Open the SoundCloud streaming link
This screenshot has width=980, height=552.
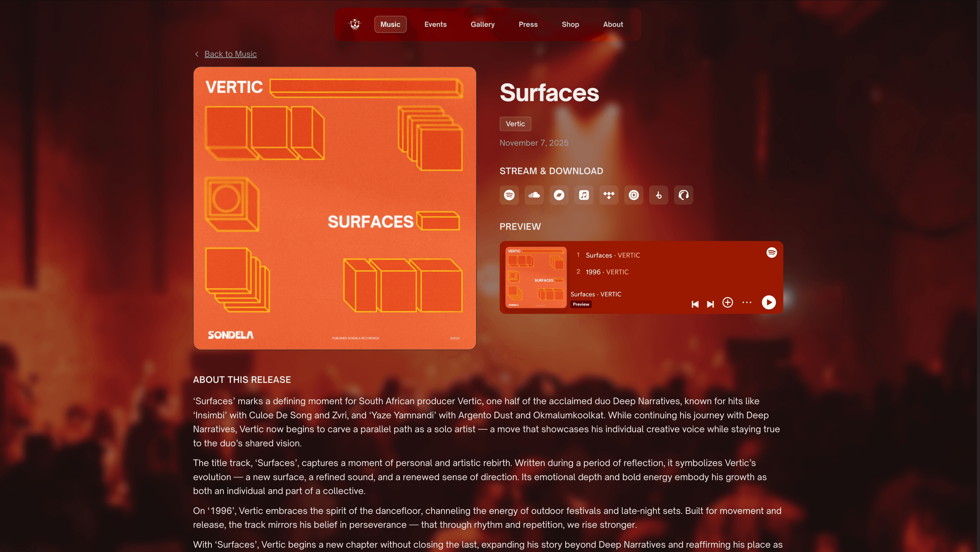tap(534, 195)
